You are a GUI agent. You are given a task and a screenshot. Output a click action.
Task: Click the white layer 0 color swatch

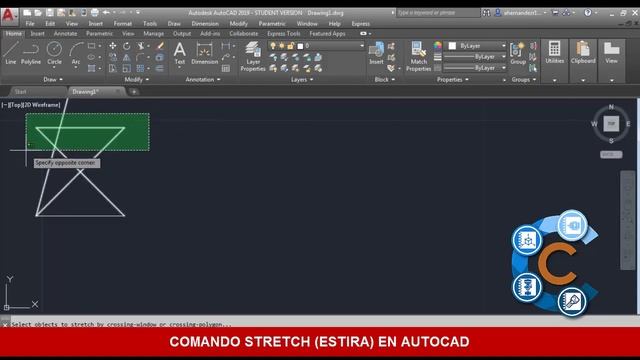coord(300,46)
